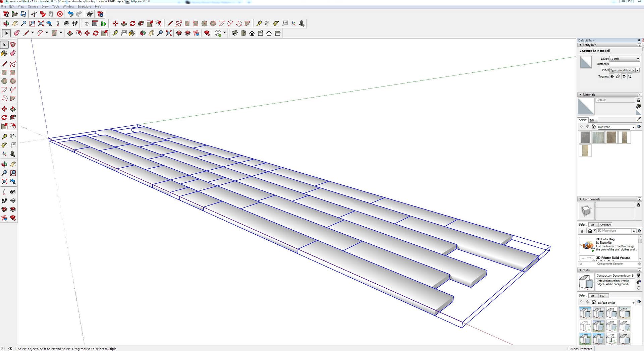Click the Undo arrow icon

70,14
